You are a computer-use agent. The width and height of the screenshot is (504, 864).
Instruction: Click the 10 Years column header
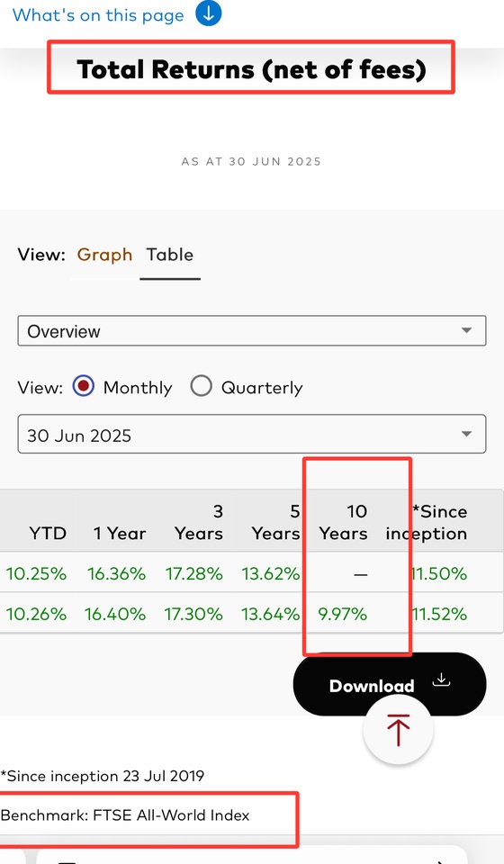tap(343, 522)
